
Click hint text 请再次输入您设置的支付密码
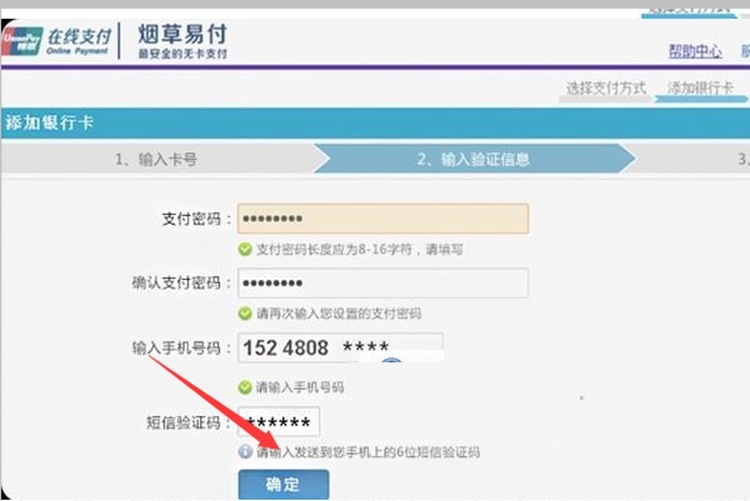339,314
